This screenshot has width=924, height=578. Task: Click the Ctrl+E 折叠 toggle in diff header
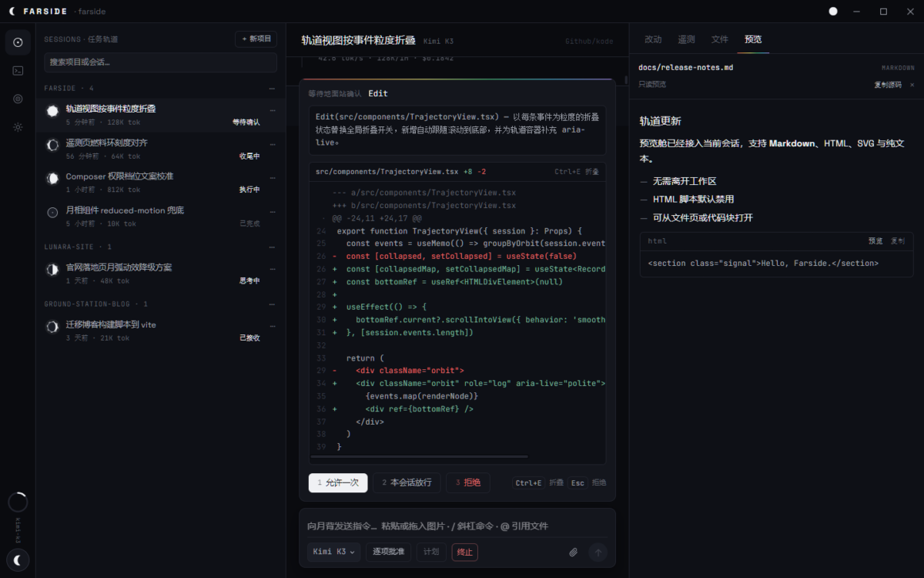tap(576, 172)
